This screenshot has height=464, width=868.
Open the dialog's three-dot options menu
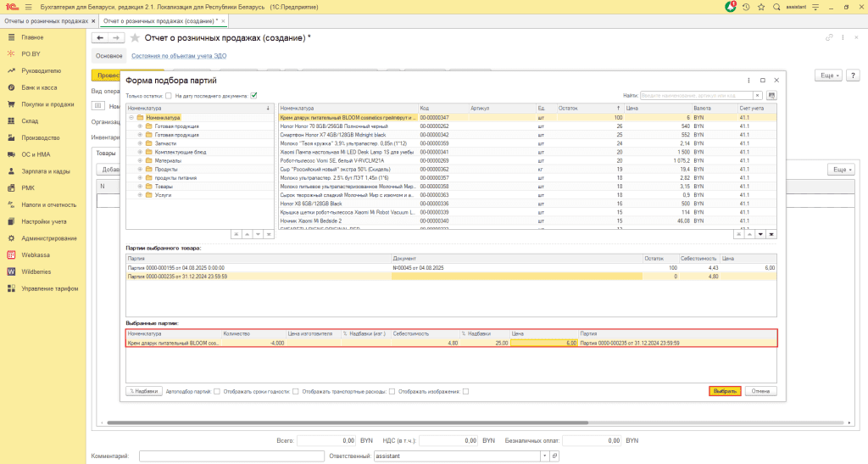(748, 80)
